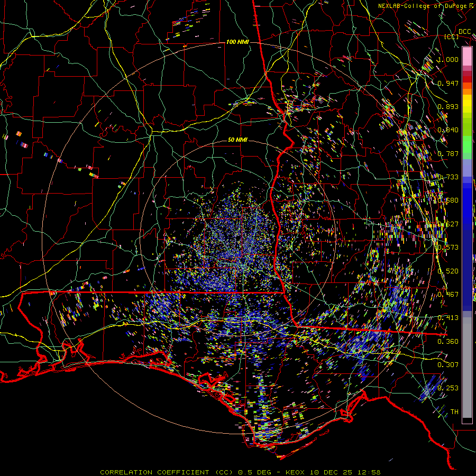
Task: Click the 0.520 scale value
Action: pos(448,271)
